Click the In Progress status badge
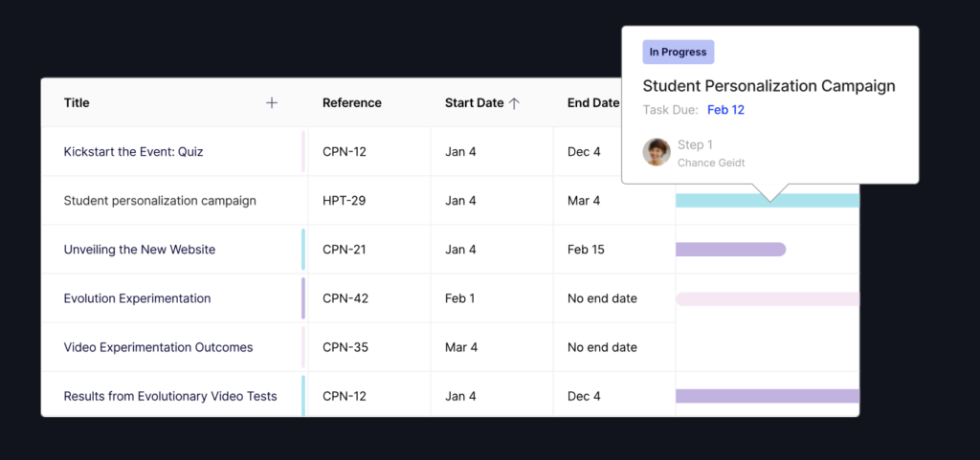The image size is (980, 460). click(679, 53)
